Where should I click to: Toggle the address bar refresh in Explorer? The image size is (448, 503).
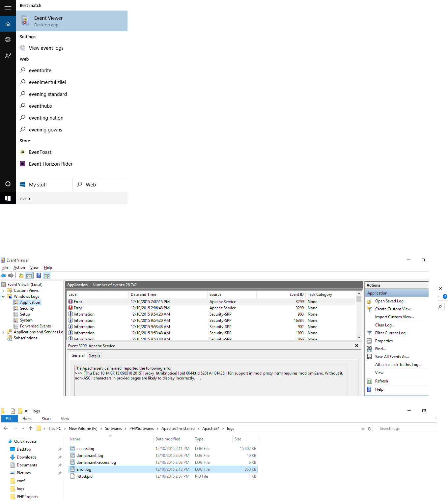pos(370,428)
